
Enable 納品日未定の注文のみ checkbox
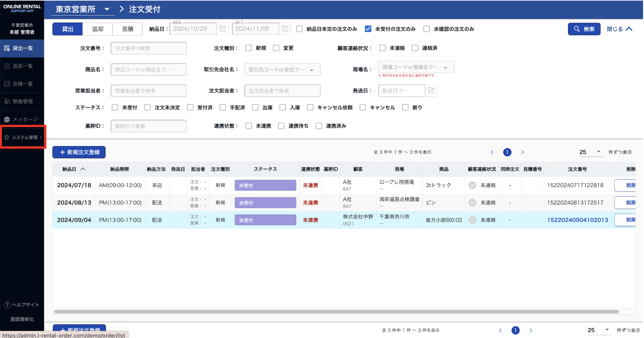pos(299,29)
